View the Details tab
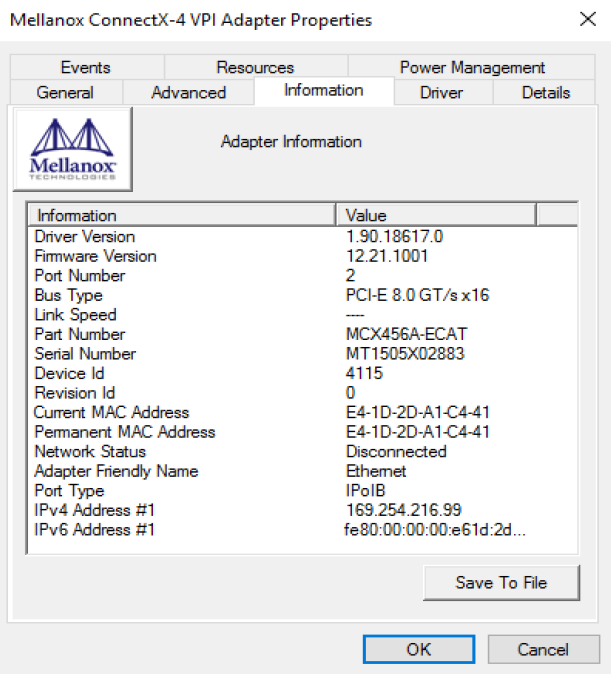The height and width of the screenshot is (675, 611). click(545, 93)
